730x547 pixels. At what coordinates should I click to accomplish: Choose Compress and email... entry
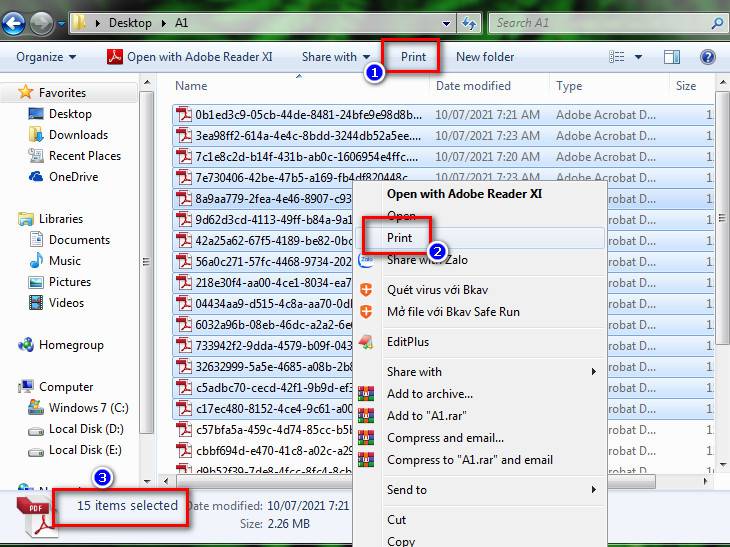point(480,438)
